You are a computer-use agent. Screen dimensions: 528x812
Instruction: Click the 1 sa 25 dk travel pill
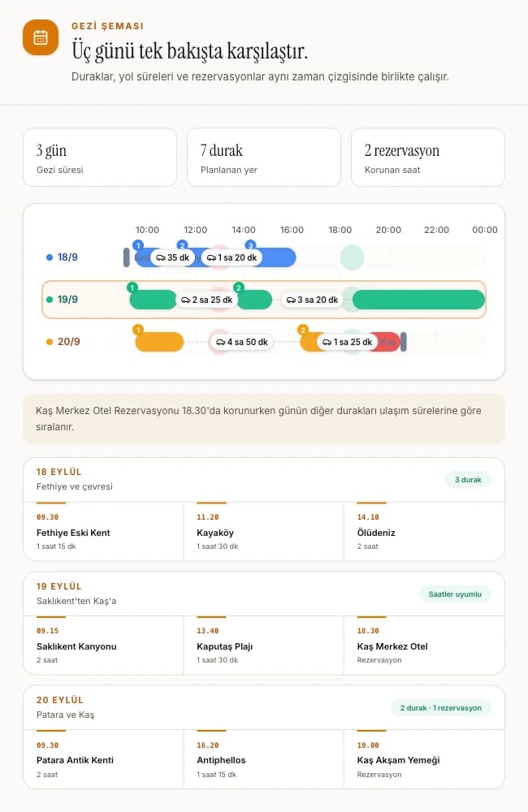click(347, 342)
